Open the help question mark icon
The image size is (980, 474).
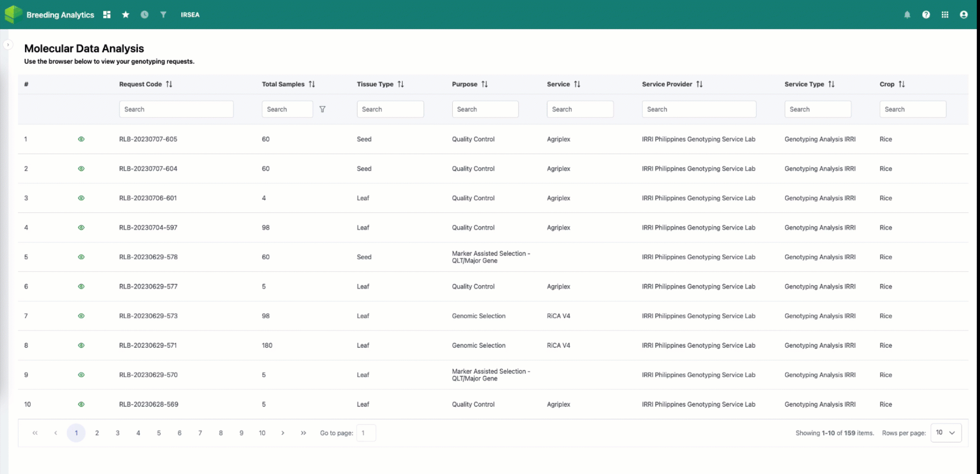tap(926, 15)
